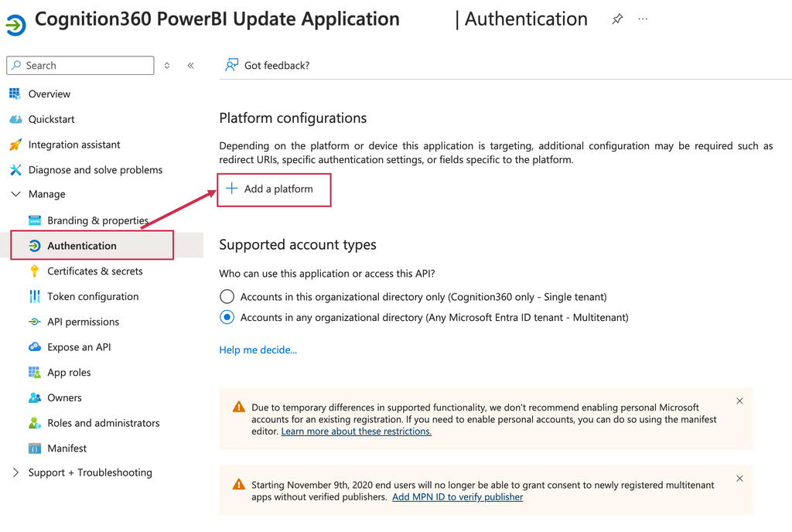This screenshot has height=532, width=792.
Task: Click the Overview grid icon
Action: pos(15,94)
